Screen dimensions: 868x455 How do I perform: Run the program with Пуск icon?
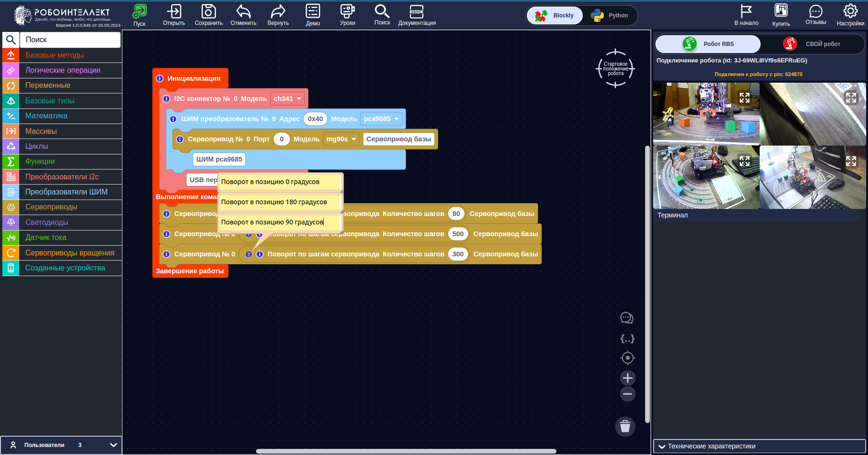click(139, 11)
